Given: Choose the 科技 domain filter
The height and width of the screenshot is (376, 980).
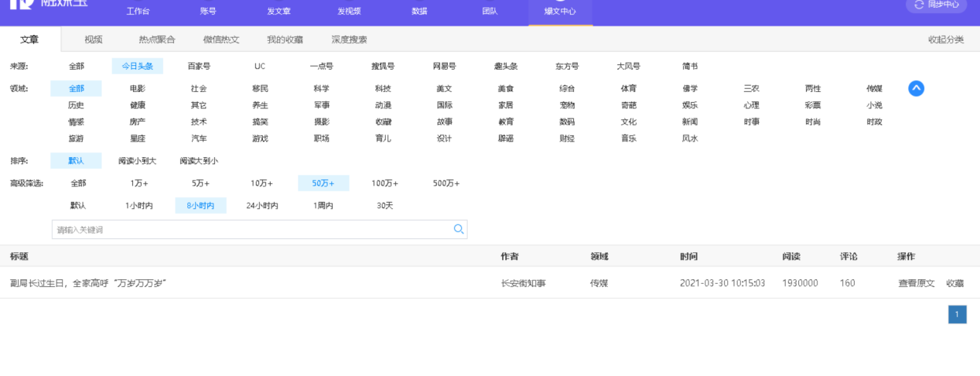Looking at the screenshot, I should pos(383,89).
